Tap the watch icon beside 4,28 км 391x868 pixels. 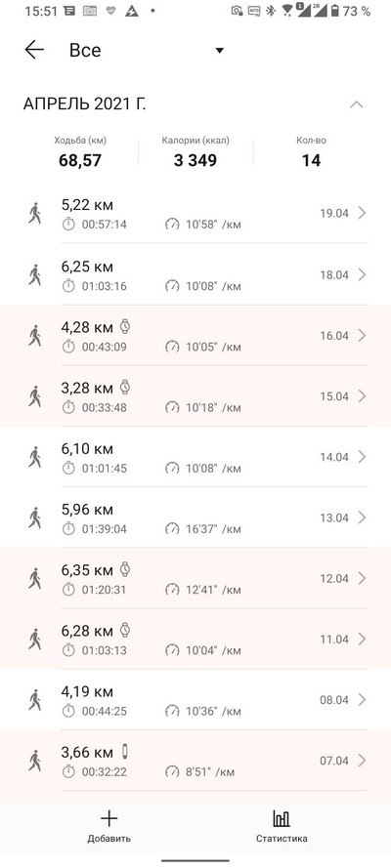coord(125,327)
